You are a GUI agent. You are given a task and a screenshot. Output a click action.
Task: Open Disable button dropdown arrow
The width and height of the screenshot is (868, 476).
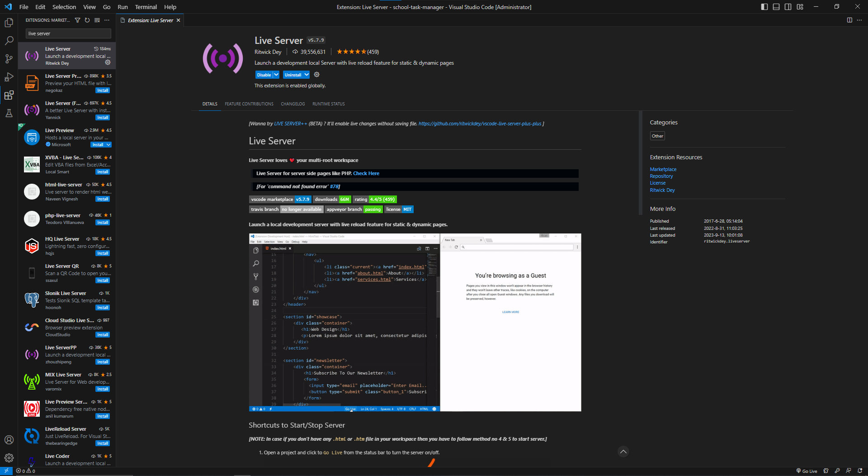[276, 75]
